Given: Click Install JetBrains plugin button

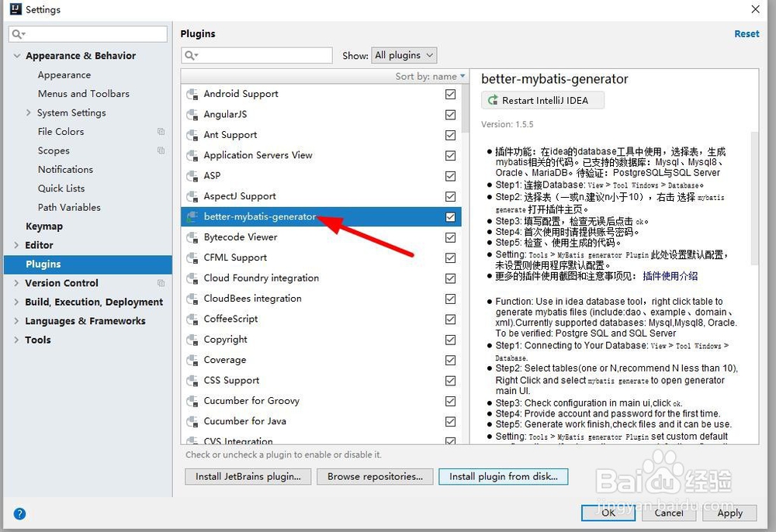Looking at the screenshot, I should (x=248, y=477).
